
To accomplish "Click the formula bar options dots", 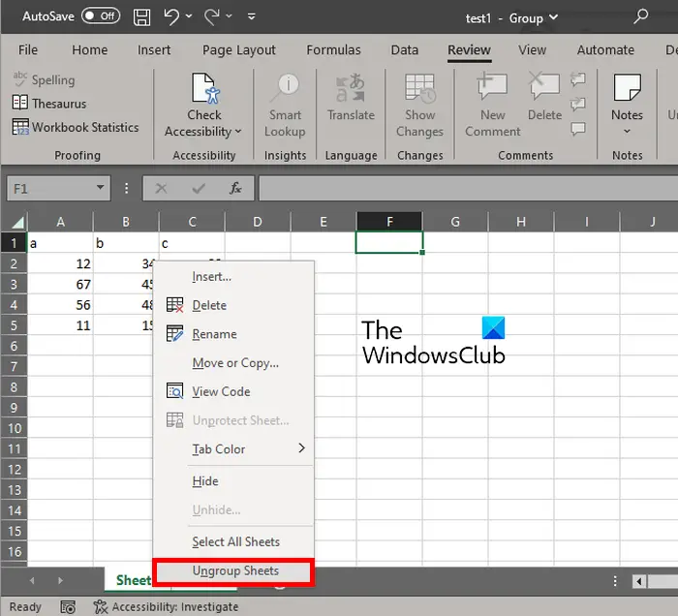I will (126, 188).
